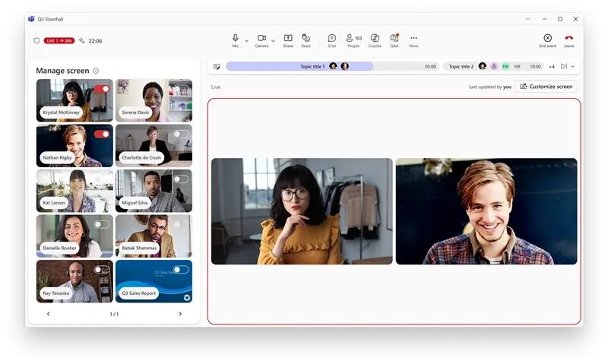Click the 10:00 topic duration
Image resolution: width=608 pixels, height=364 pixels.
[x=535, y=67]
